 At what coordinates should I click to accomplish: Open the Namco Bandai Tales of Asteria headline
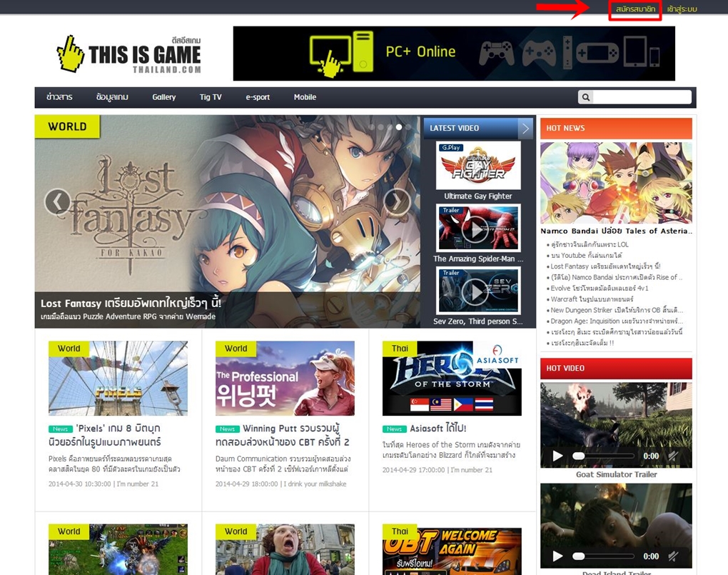pyautogui.click(x=616, y=231)
